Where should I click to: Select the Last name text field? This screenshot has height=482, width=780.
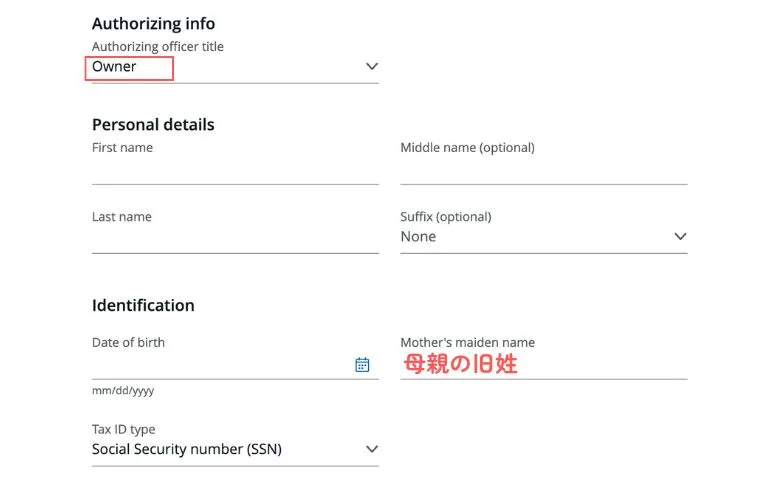(x=235, y=240)
